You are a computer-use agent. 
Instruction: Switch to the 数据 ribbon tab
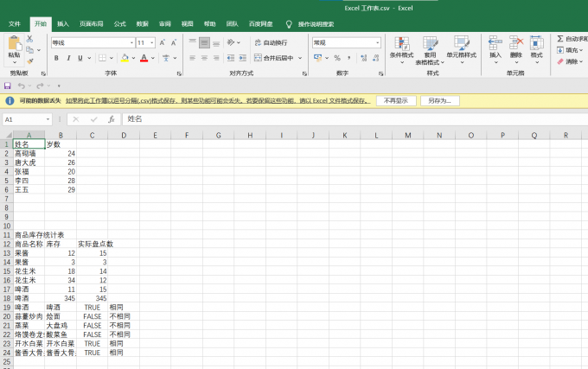click(x=143, y=24)
